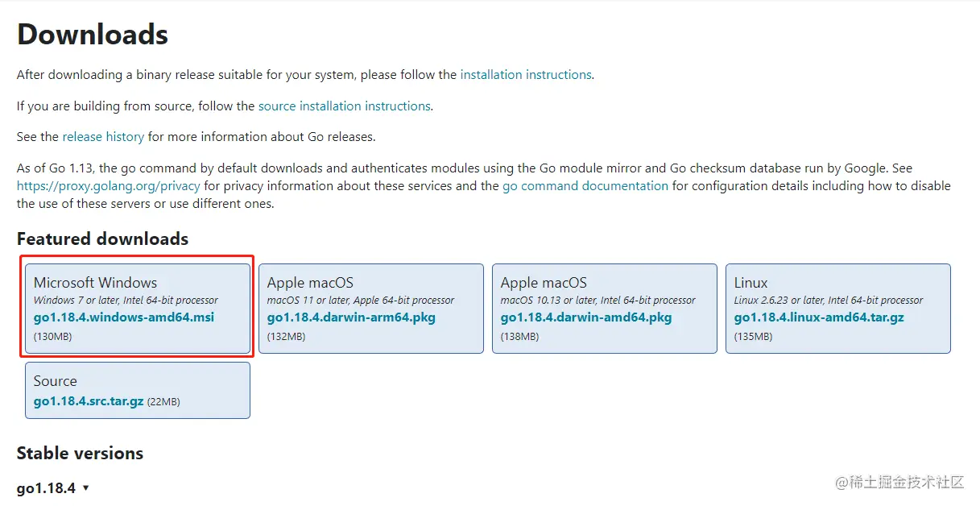Click the (132MB) size label

coord(286,336)
